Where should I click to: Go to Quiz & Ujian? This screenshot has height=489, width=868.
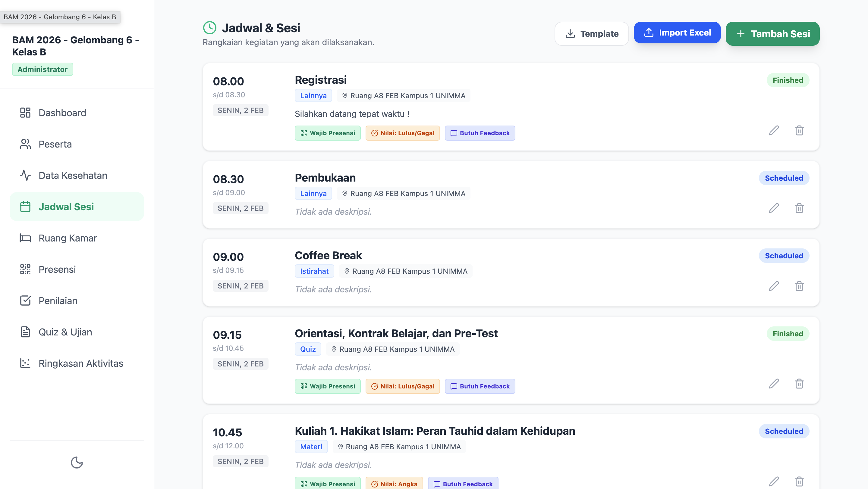(77, 332)
